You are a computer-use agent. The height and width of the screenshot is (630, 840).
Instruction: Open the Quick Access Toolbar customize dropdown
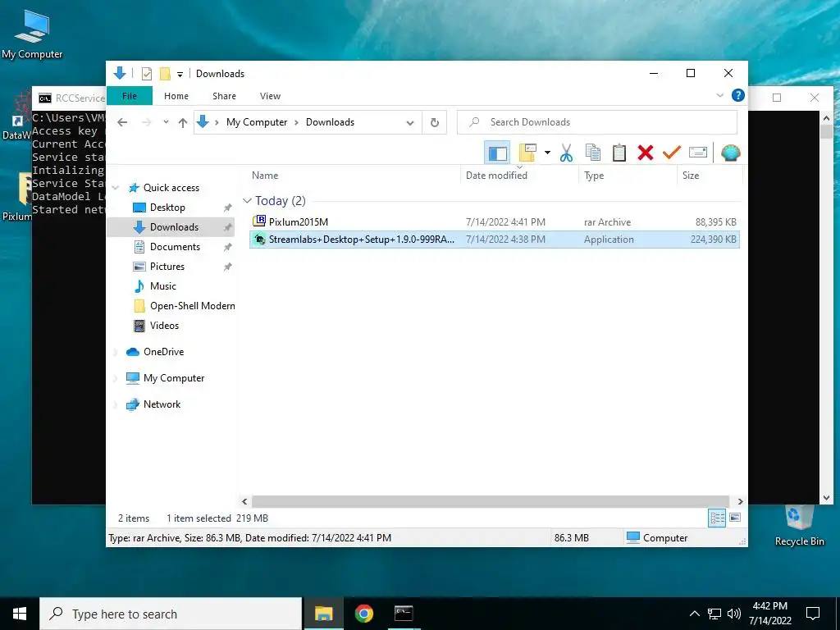180,75
